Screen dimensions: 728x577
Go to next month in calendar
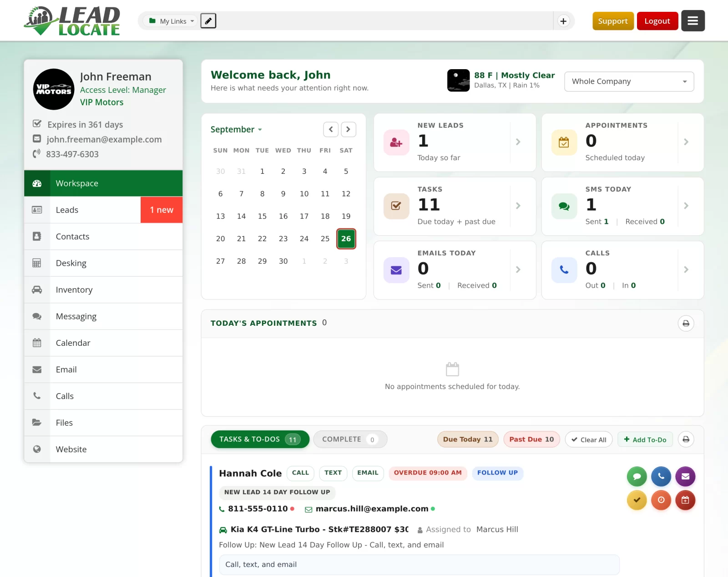coord(348,129)
